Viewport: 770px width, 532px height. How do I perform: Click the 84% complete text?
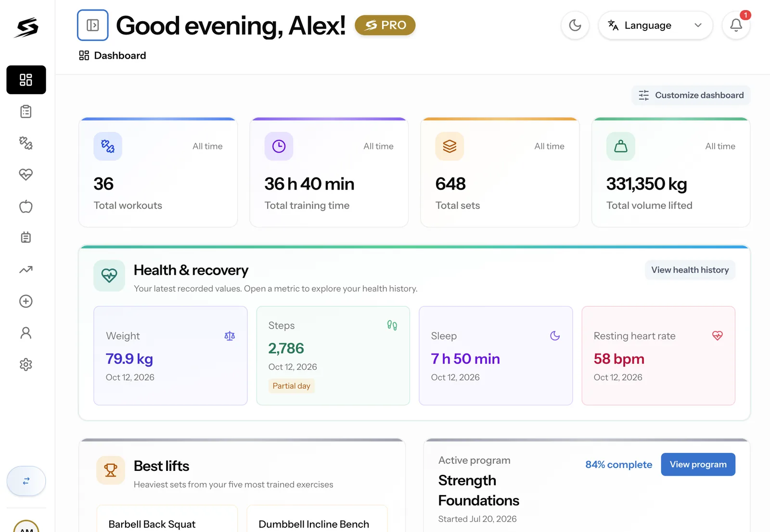[x=619, y=465]
